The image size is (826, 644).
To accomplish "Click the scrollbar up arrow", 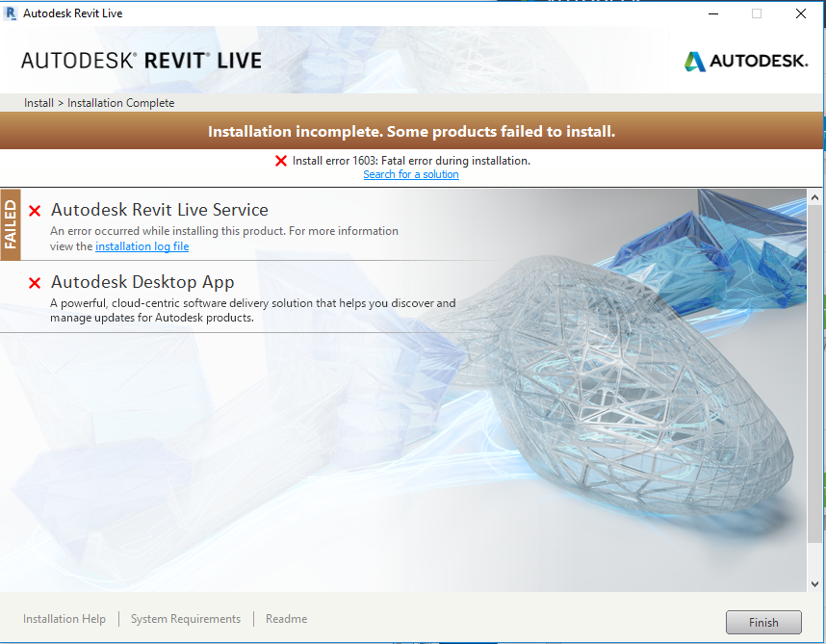I will tap(814, 196).
